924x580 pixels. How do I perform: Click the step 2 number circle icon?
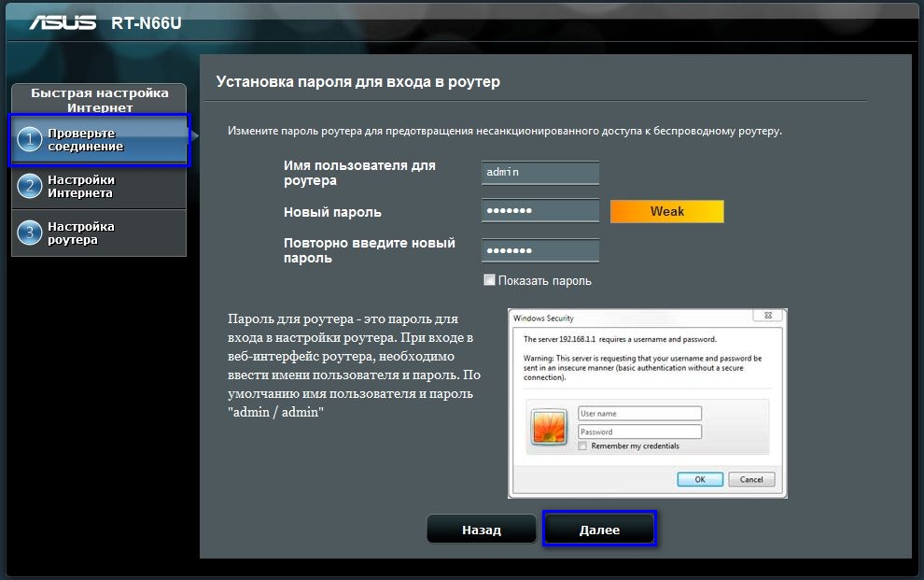point(30,186)
